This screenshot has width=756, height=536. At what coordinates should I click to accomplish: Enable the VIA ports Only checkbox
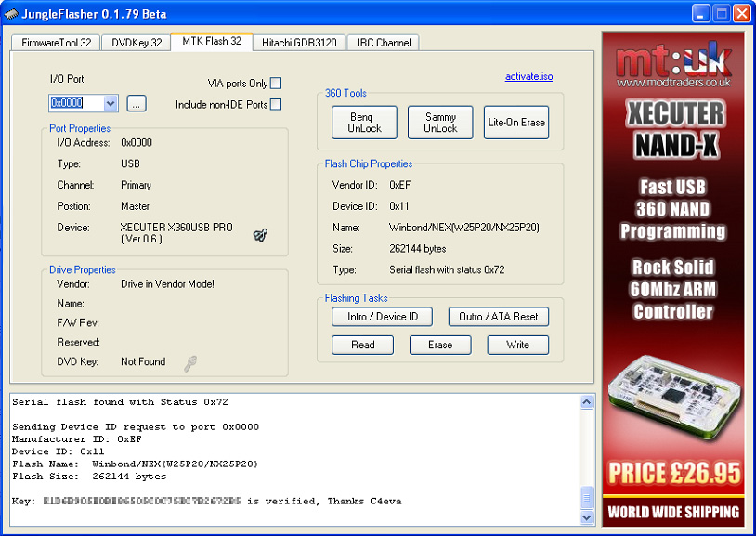pyautogui.click(x=276, y=84)
